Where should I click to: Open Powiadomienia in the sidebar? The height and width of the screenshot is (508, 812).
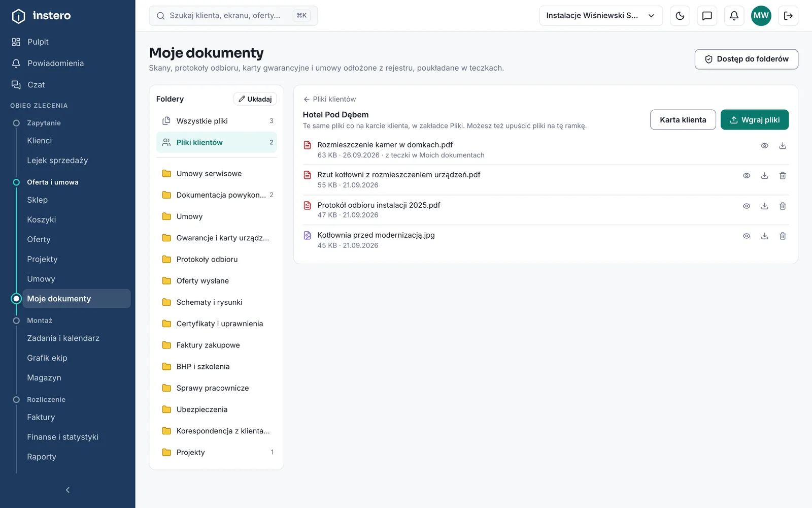[x=56, y=63]
